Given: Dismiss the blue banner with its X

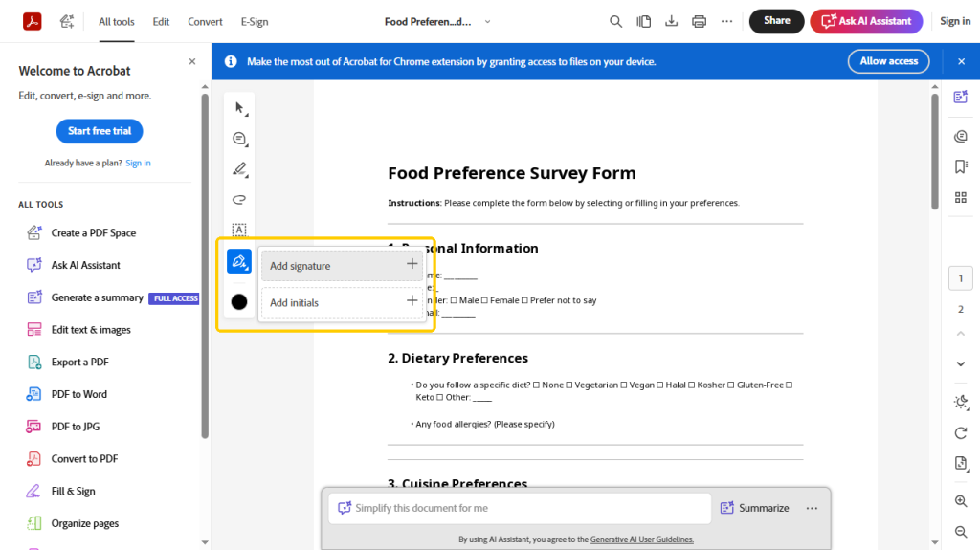Looking at the screenshot, I should pos(961,61).
